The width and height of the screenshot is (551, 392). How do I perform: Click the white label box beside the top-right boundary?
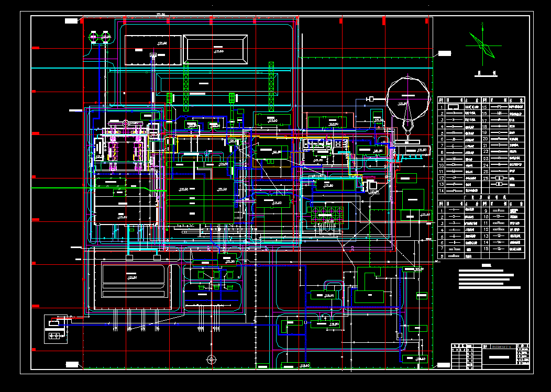(x=445, y=53)
